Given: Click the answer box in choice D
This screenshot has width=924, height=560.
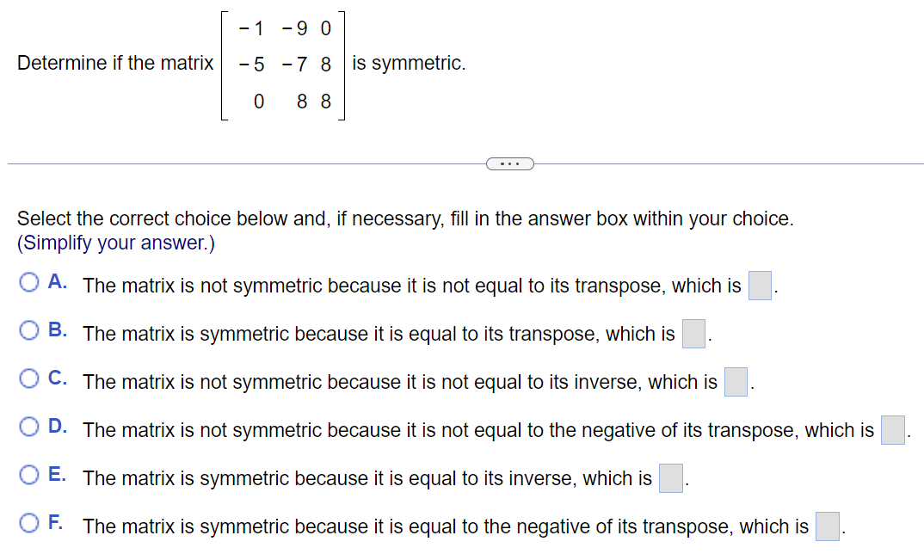Looking at the screenshot, I should coord(891,430).
